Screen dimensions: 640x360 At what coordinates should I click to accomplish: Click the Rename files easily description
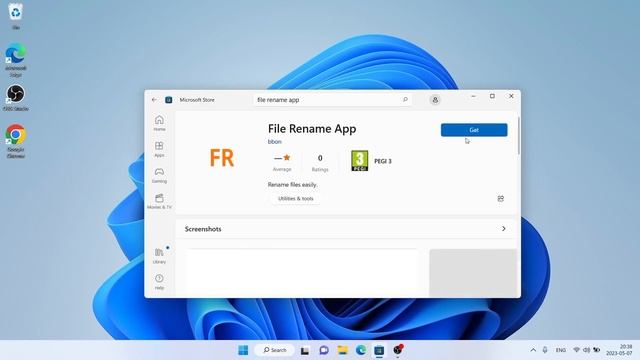click(292, 184)
